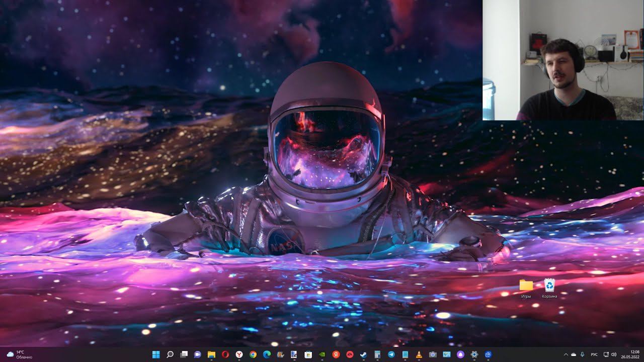Open Calculator from the taskbar
The image size is (644, 362).
click(377, 354)
